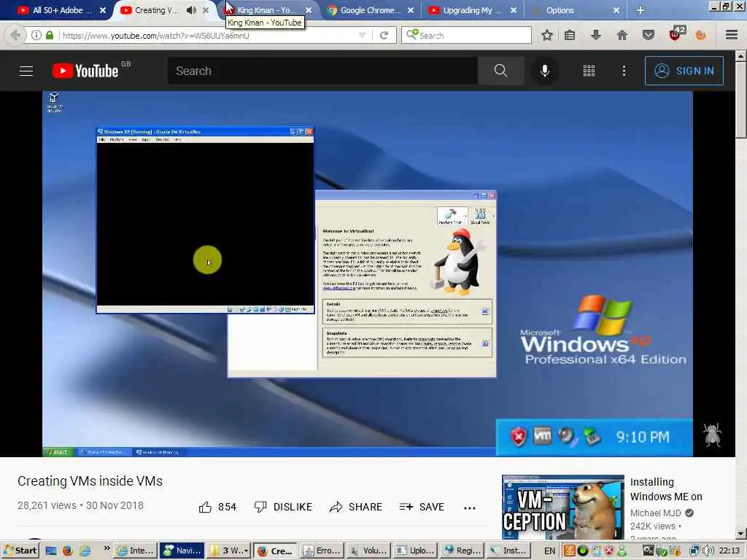
Task: Expand quick launch overflow chevron
Action: tap(107, 548)
